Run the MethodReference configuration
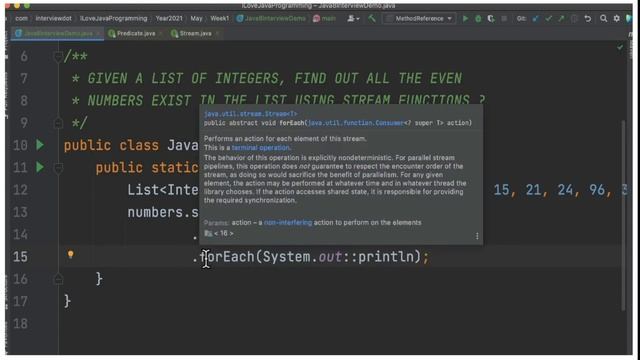Viewport: 640px width, 360px height. click(465, 19)
